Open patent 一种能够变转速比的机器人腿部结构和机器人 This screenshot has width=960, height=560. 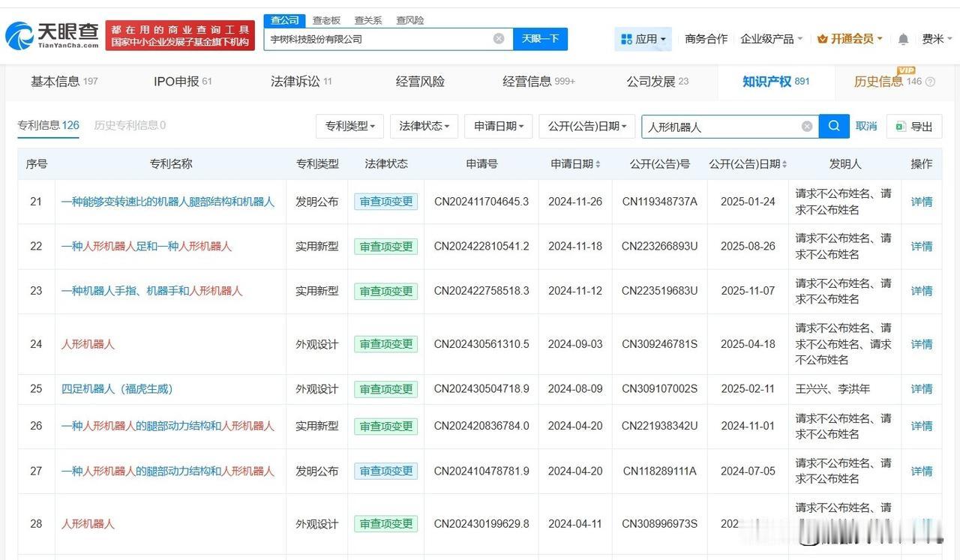(x=168, y=202)
